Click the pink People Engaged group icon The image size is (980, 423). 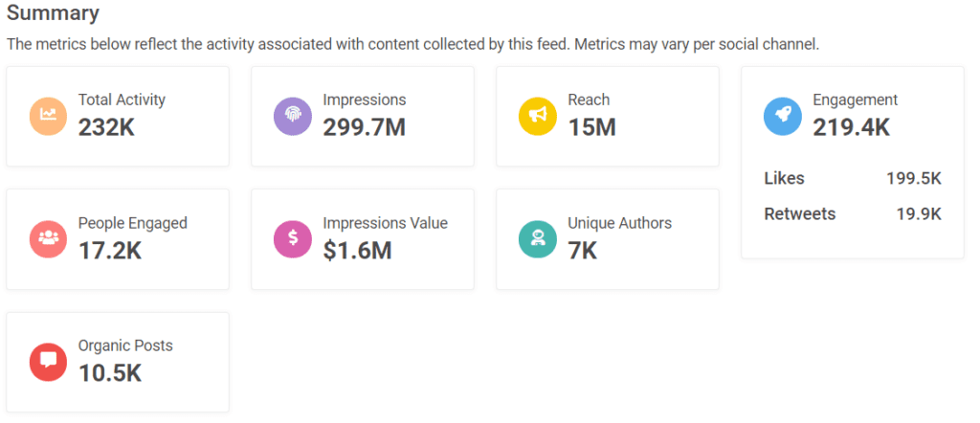point(48,239)
